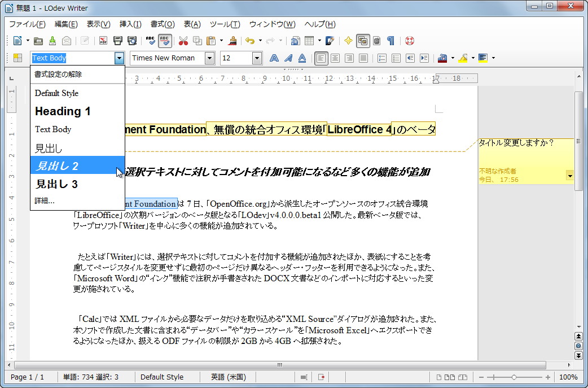Apply yellow highlighting color
588x388 pixels.
coord(463,58)
